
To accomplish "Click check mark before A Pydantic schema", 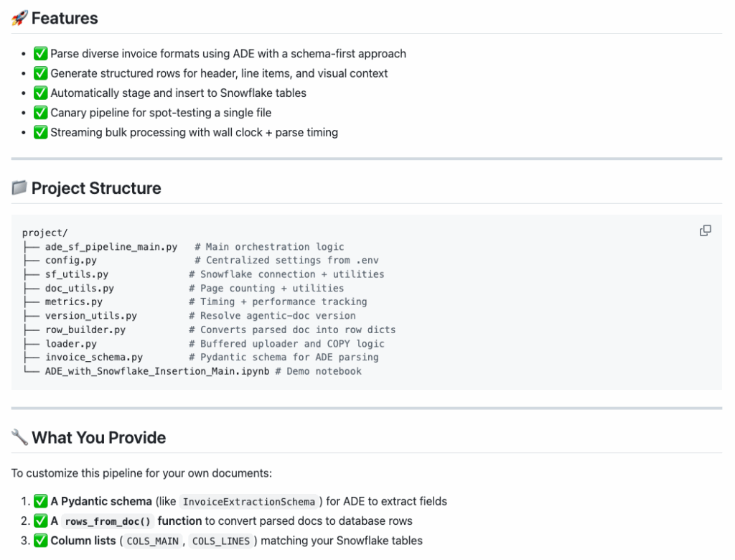I will click(x=41, y=501).
